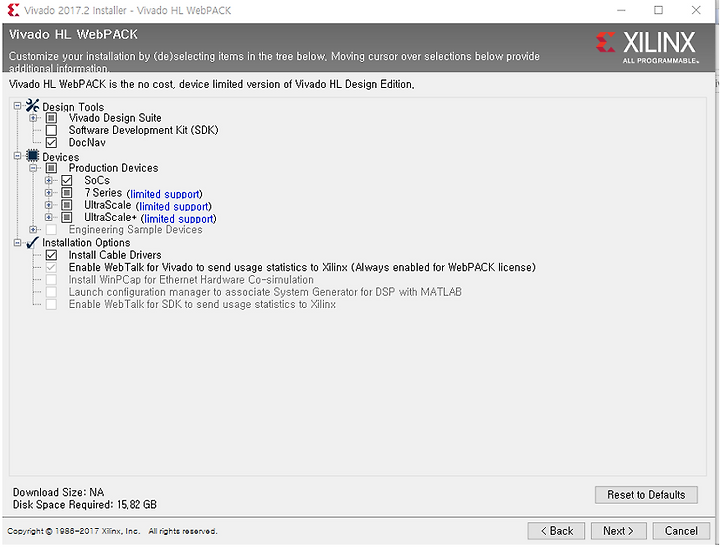This screenshot has width=720, height=549.
Task: Select the Devices label
Action: pyautogui.click(x=61, y=157)
